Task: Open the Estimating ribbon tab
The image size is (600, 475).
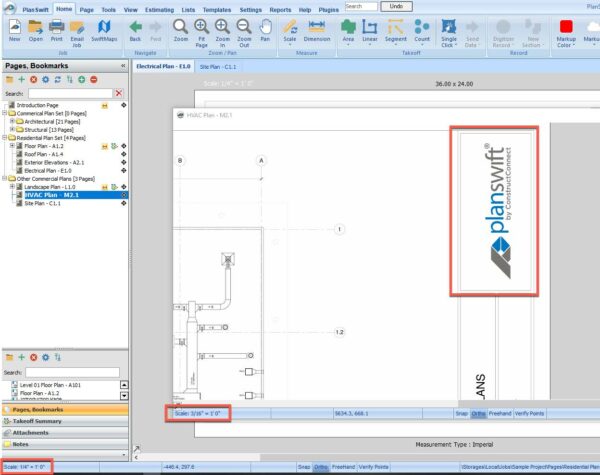Action: click(x=159, y=10)
